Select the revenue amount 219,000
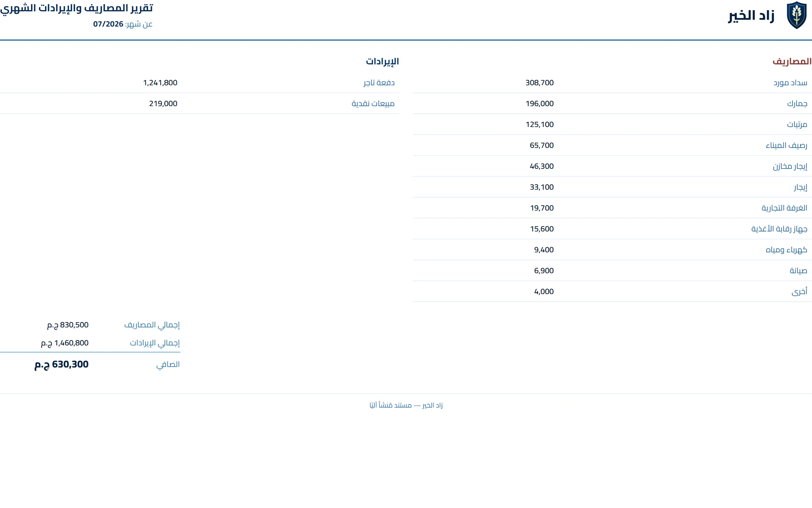The height and width of the screenshot is (508, 812). (x=163, y=104)
